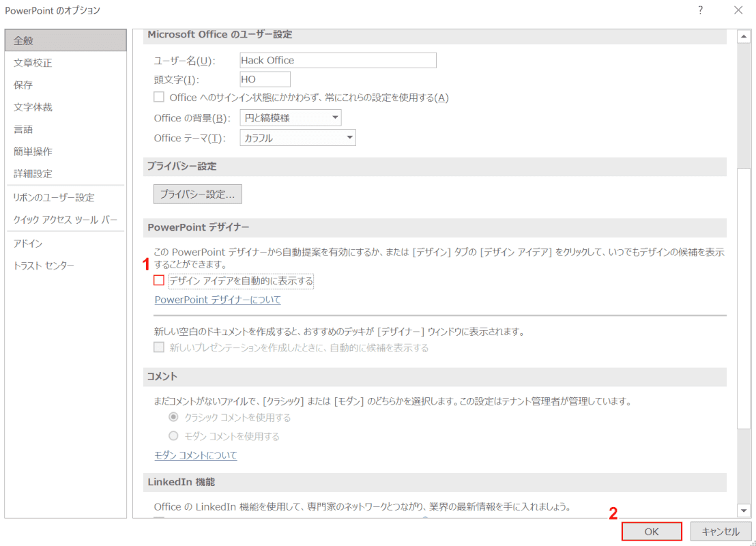The height and width of the screenshot is (546, 756).
Task: Switch to the 文字体裁 category
Action: 66,107
